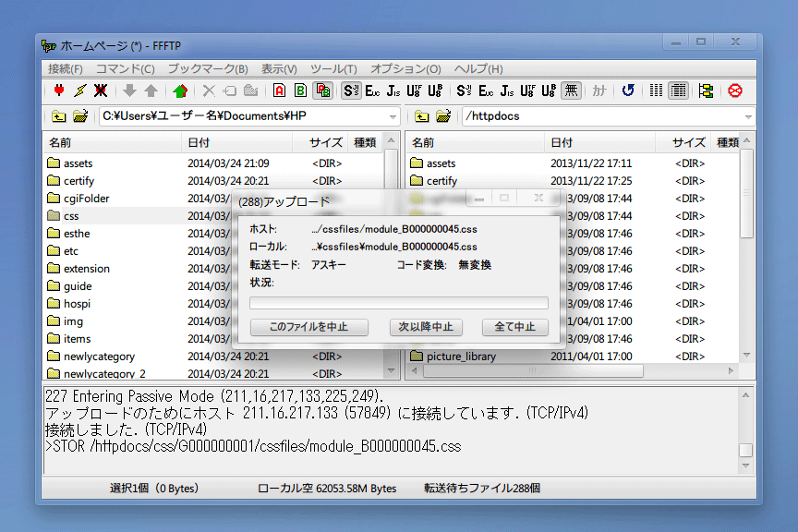Expand the local path C:¥Users dropdown
Image resolution: width=798 pixels, height=532 pixels.
[x=393, y=116]
